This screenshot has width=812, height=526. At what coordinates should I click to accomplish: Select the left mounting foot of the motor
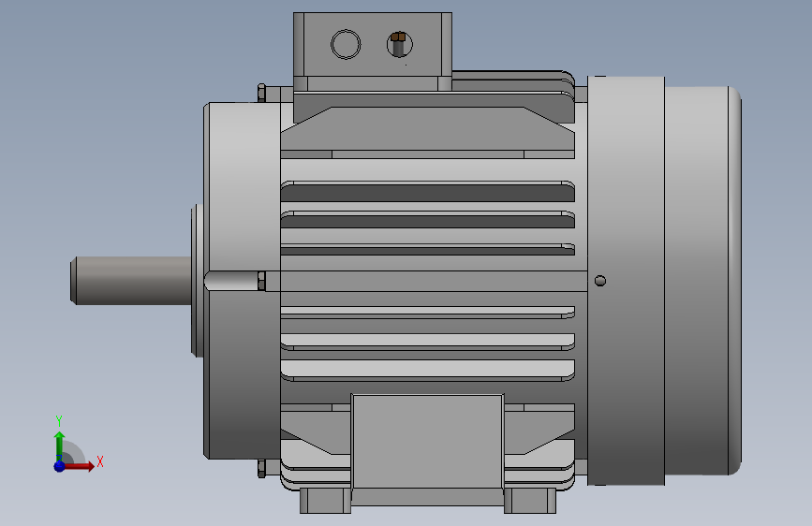(325, 500)
